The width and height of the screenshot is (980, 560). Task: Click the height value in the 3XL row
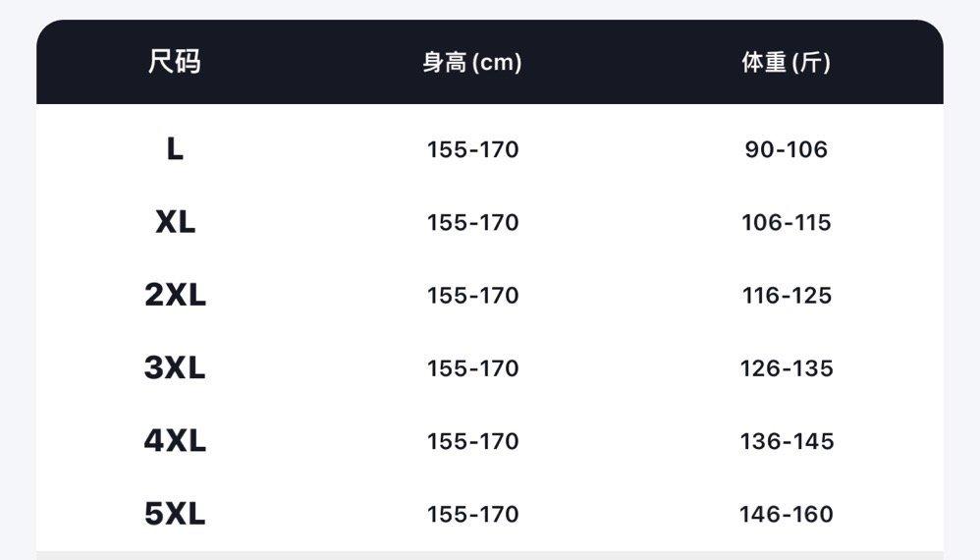point(472,368)
